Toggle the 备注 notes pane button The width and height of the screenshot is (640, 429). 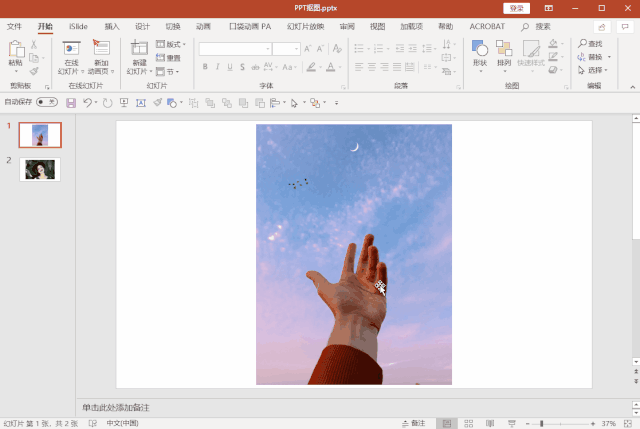point(413,423)
